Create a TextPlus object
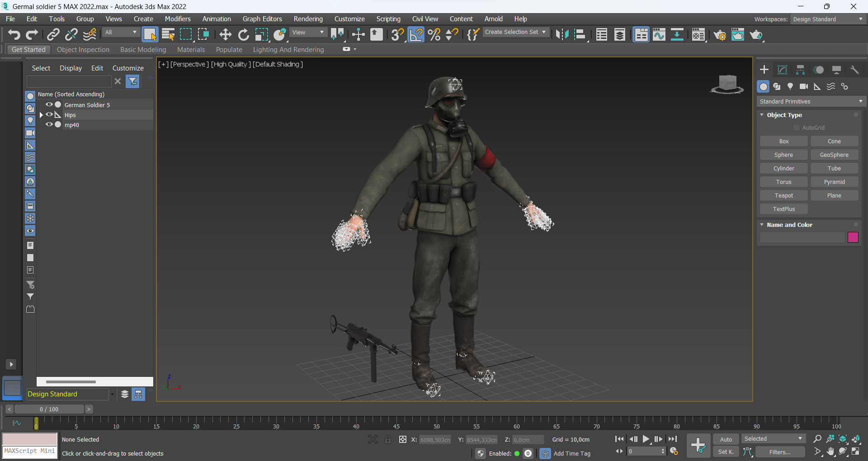Screen dimensions: 868x461 tap(784, 209)
